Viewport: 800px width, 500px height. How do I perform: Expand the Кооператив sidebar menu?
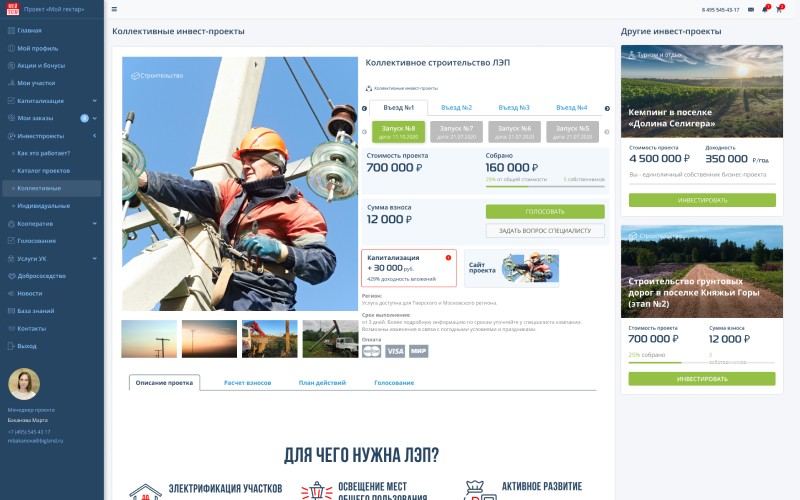click(94, 223)
